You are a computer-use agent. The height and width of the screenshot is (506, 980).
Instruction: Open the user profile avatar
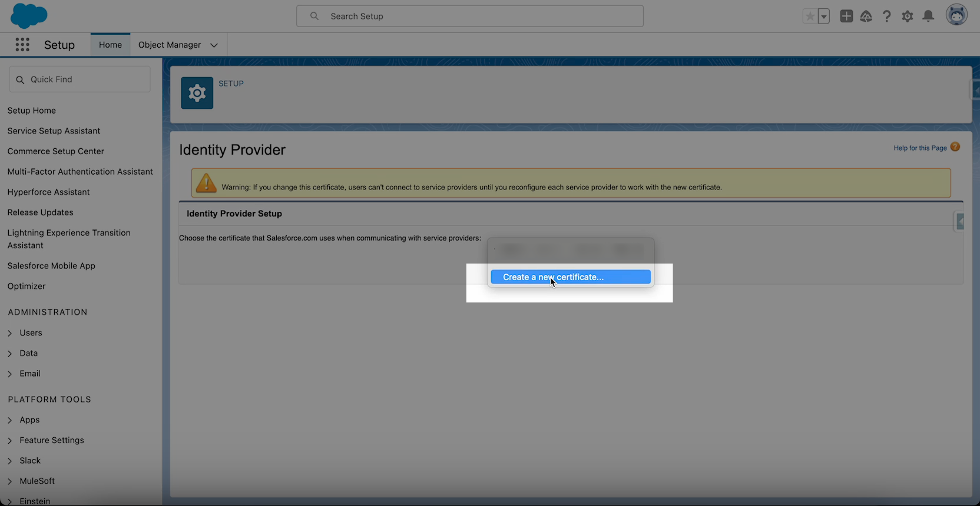(x=956, y=15)
